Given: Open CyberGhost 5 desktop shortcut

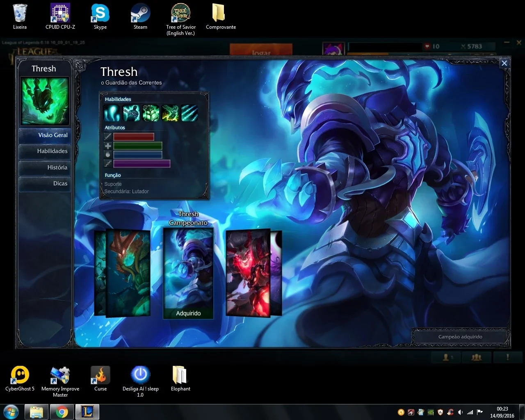Looking at the screenshot, I should (x=20, y=378).
